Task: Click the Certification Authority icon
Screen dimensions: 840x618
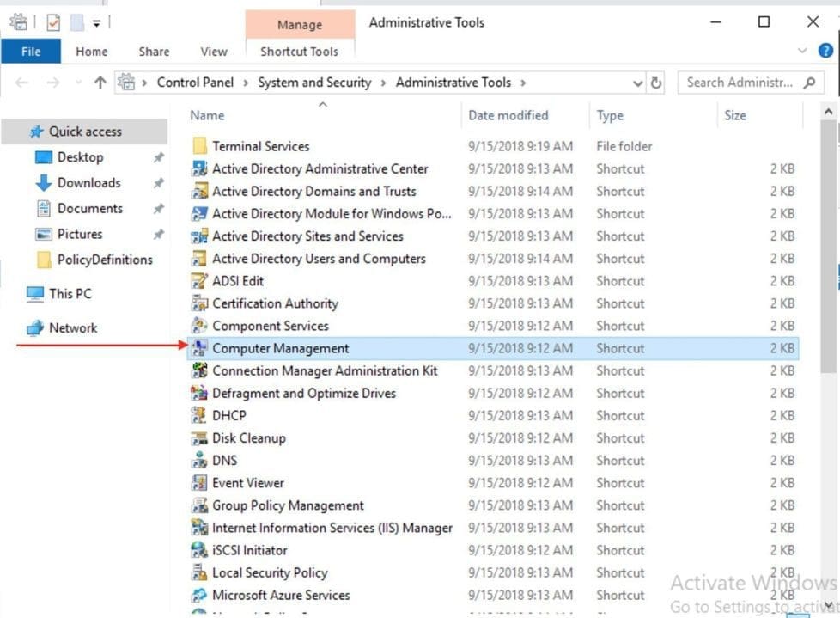Action: click(199, 303)
